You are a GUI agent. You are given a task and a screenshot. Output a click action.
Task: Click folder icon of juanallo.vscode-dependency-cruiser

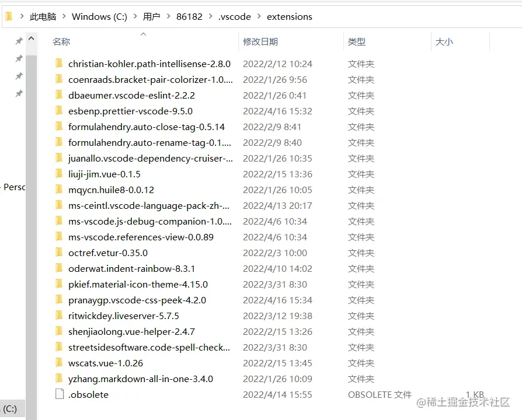click(59, 157)
